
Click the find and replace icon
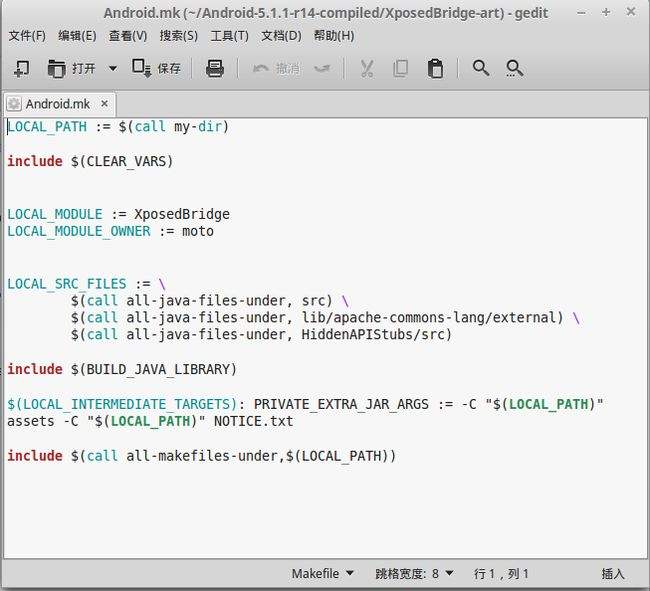514,68
